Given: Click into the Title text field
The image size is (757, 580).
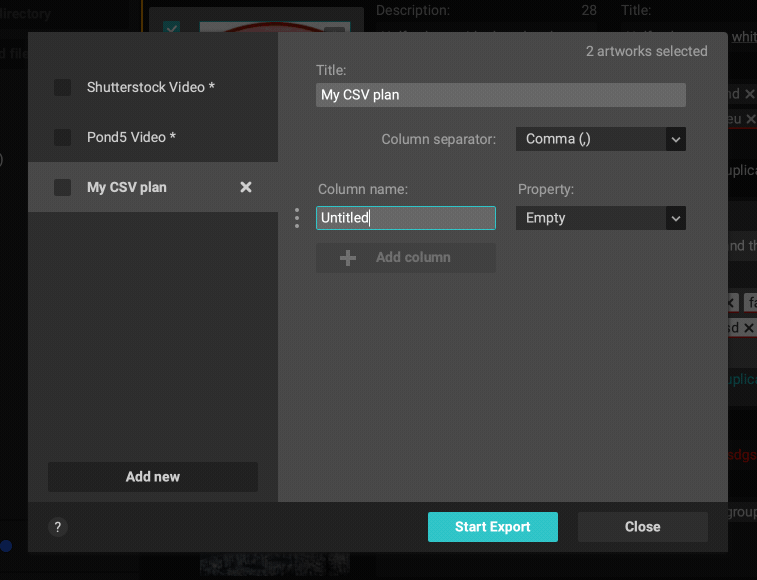Looking at the screenshot, I should pyautogui.click(x=500, y=95).
